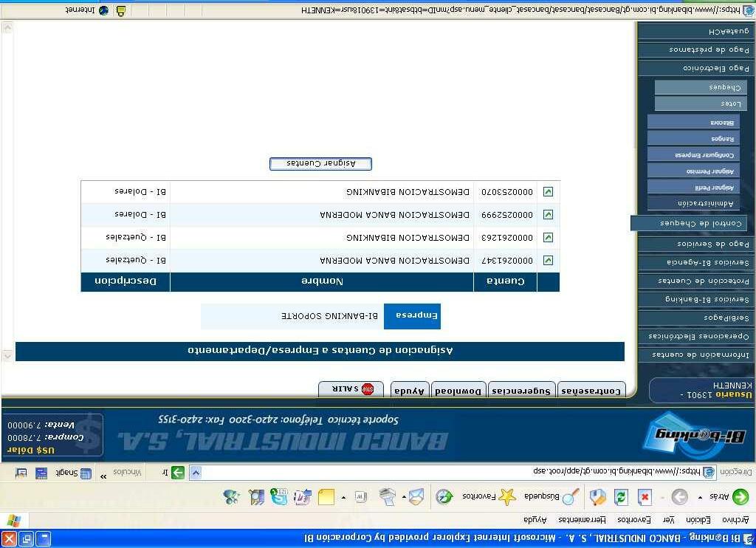This screenshot has width=756, height=548.
Task: Select the Download tab
Action: (x=458, y=390)
